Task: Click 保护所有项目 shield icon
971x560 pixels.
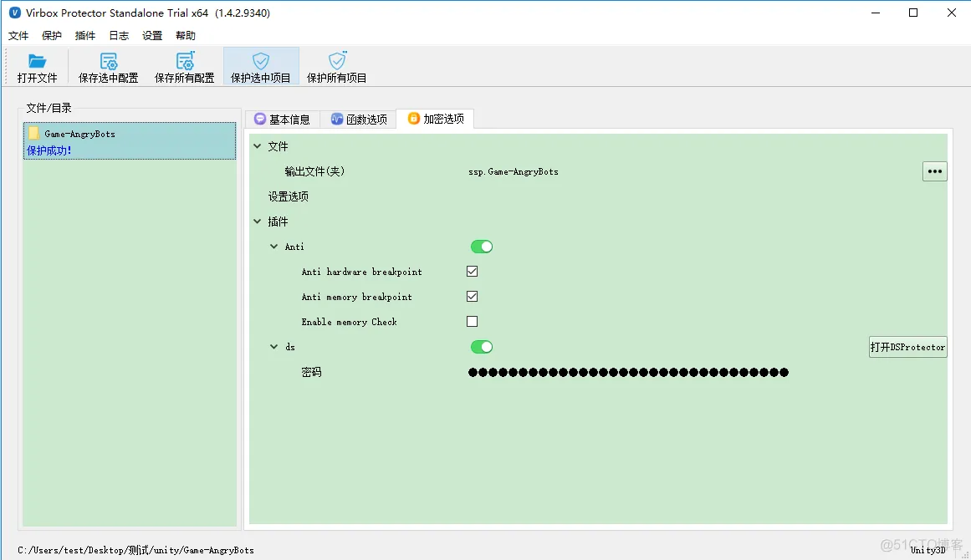Action: point(337,61)
